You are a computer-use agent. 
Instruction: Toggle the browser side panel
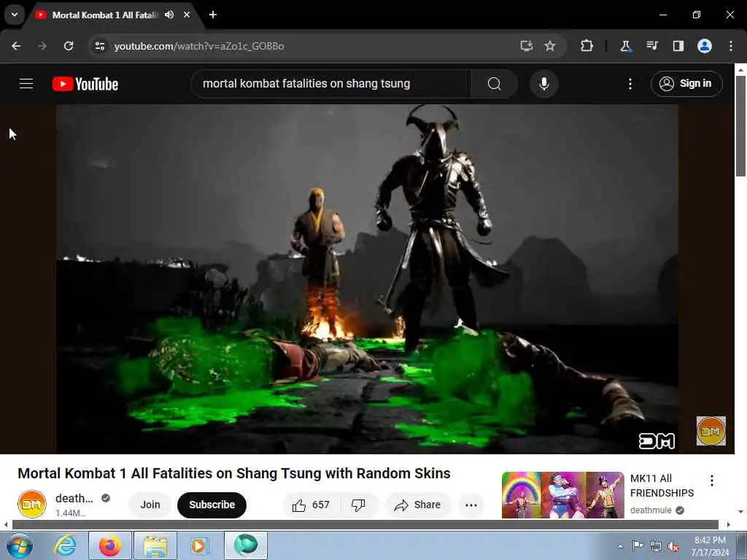pos(678,46)
